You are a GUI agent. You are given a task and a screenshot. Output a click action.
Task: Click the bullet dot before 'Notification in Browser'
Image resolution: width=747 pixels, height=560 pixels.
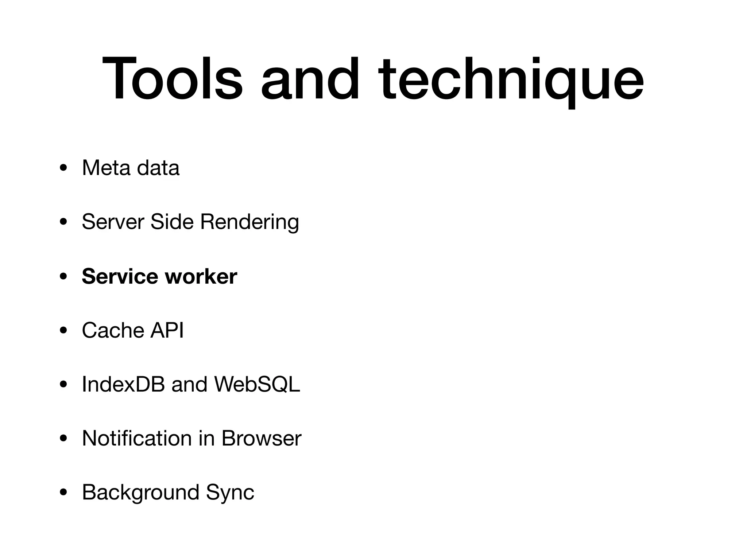click(63, 439)
